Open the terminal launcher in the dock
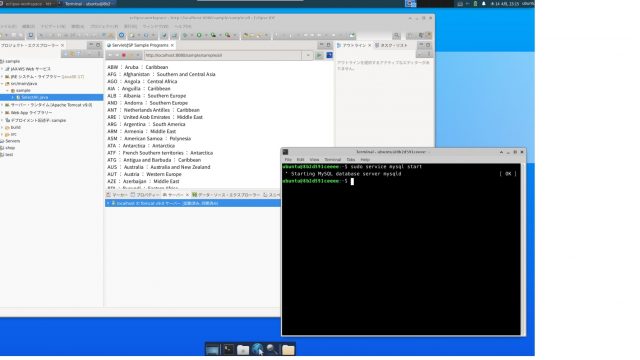Viewport: 640px width, 360px height. click(228, 349)
